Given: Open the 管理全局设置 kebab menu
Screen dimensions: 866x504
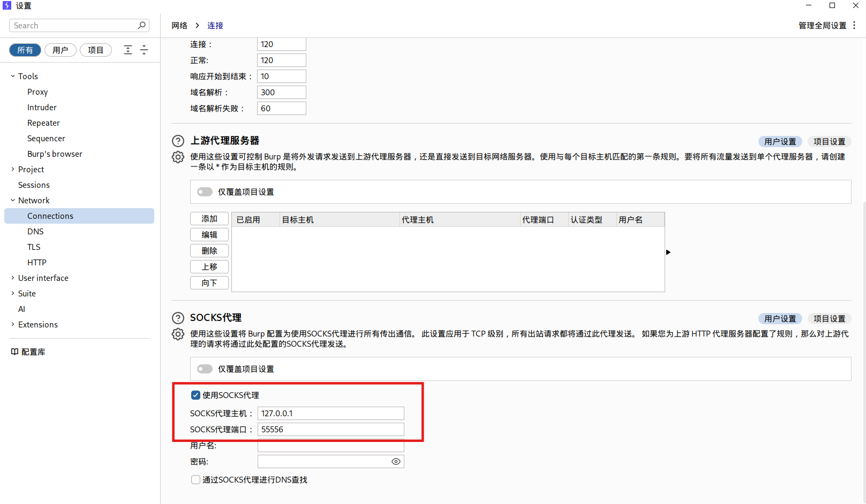Looking at the screenshot, I should coord(854,25).
